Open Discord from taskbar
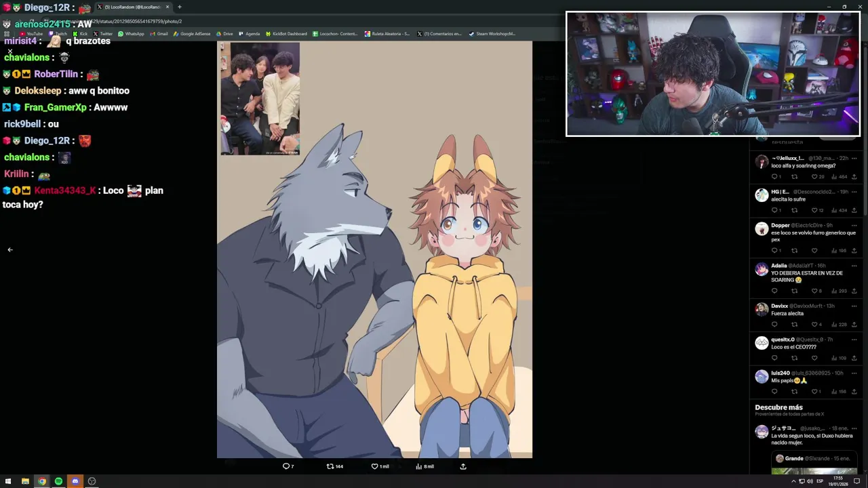 click(x=75, y=481)
